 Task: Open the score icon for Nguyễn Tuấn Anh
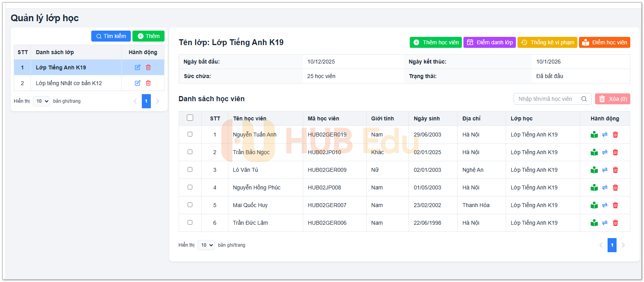[x=594, y=135]
